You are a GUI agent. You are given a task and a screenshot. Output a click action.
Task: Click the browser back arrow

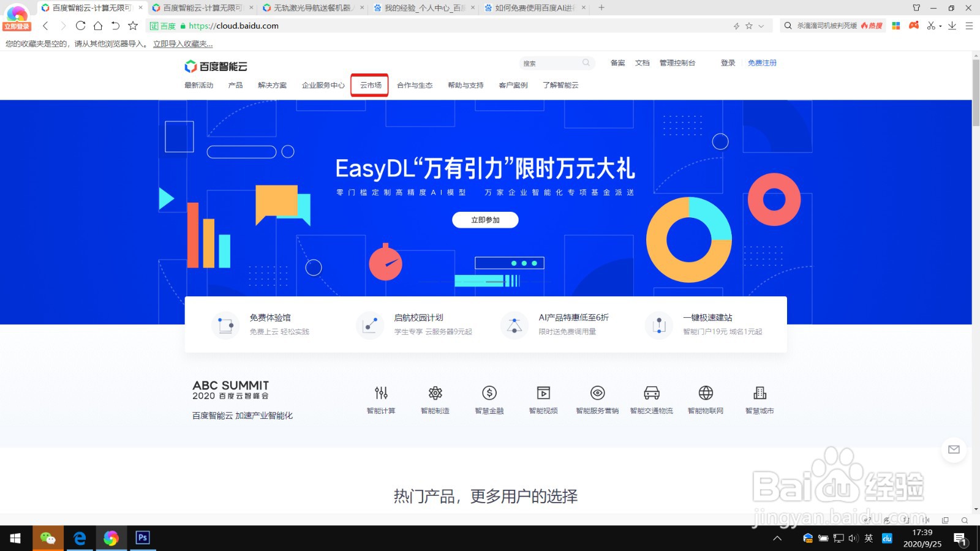45,26
